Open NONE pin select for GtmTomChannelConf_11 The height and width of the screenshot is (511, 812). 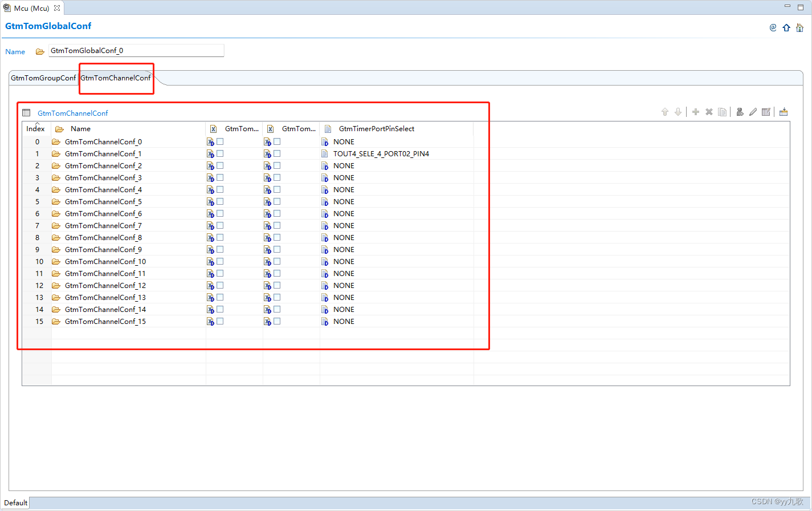pos(344,273)
